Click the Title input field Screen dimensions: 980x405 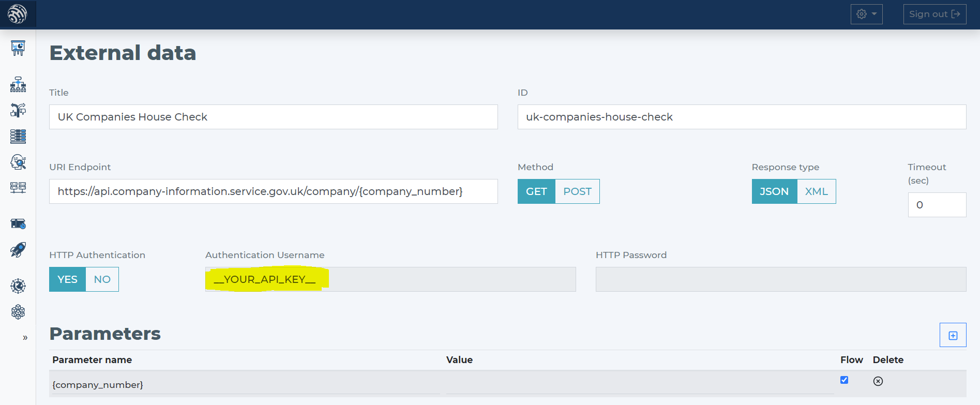pyautogui.click(x=274, y=117)
